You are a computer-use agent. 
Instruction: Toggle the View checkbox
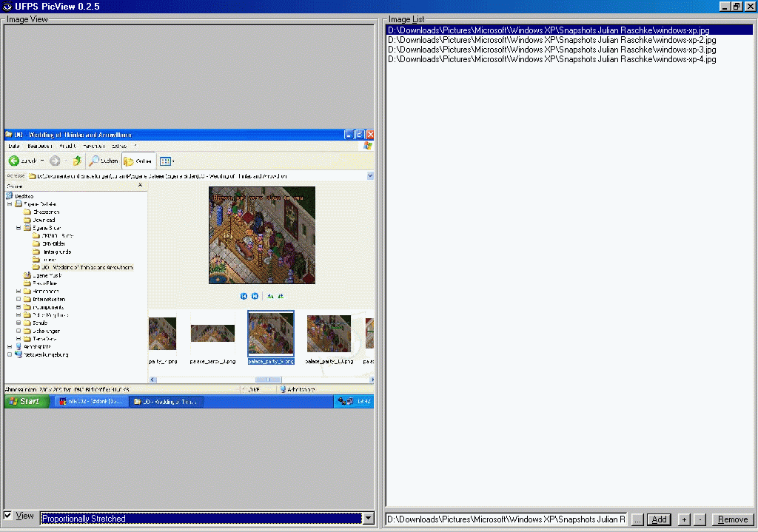click(x=7, y=515)
